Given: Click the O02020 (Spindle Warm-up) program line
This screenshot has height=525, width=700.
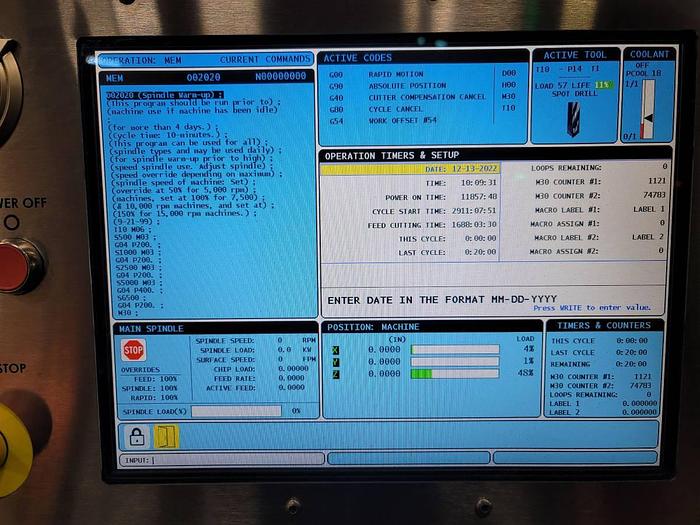Looking at the screenshot, I should [164, 95].
